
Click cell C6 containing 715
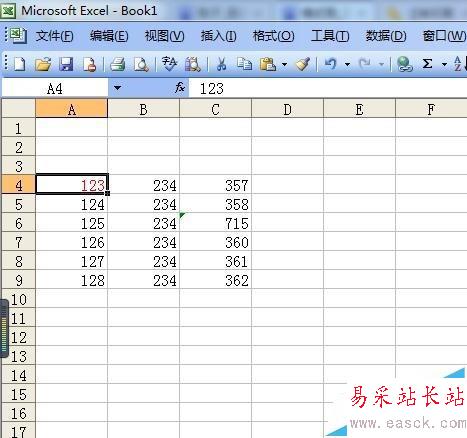(216, 223)
